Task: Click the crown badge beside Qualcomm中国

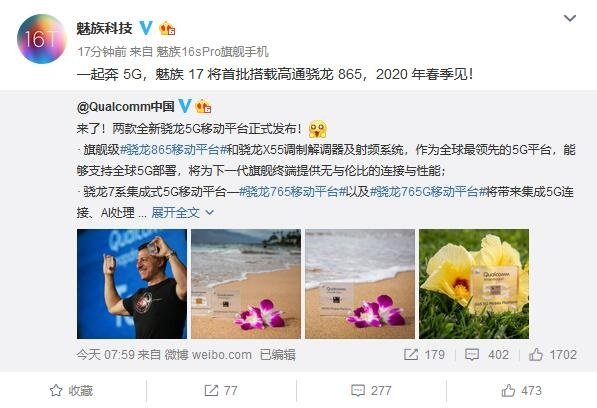Action: click(203, 106)
